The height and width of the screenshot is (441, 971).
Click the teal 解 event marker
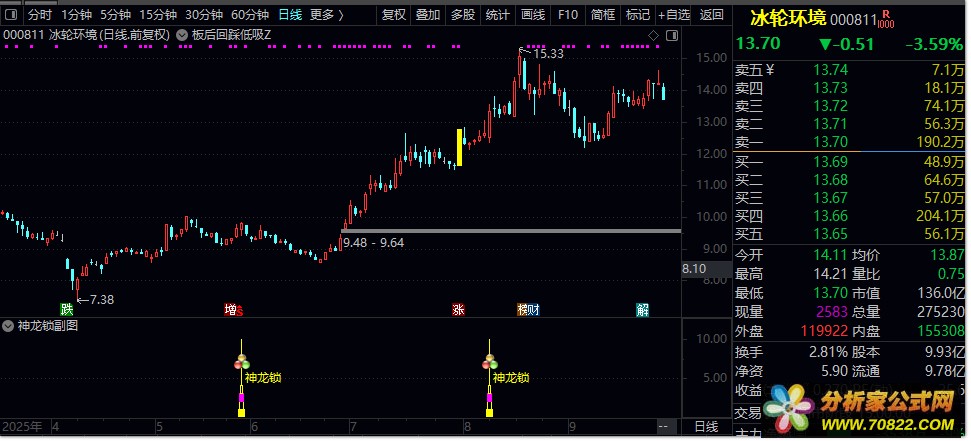click(642, 310)
